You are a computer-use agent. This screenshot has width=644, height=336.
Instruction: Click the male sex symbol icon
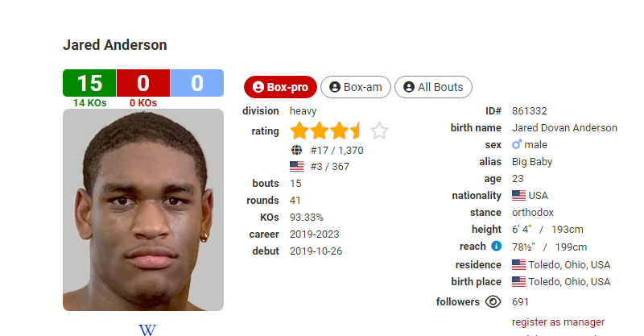(517, 144)
